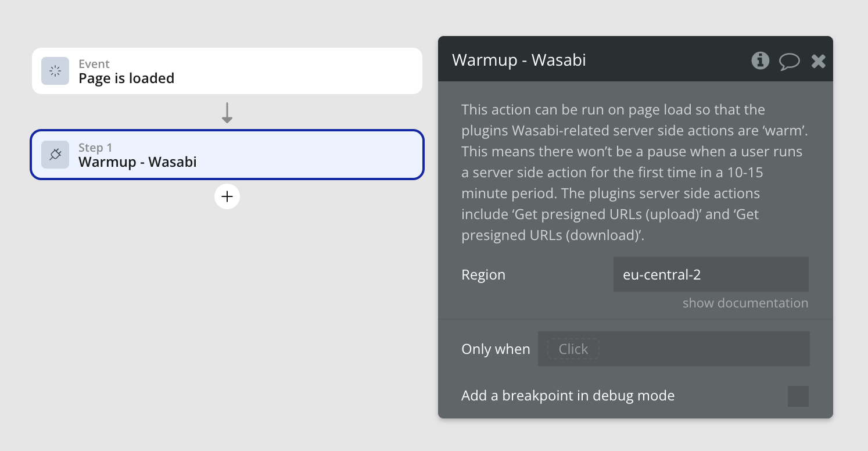Image resolution: width=868 pixels, height=451 pixels.
Task: Add a new step with the plus button
Action: coord(227,197)
